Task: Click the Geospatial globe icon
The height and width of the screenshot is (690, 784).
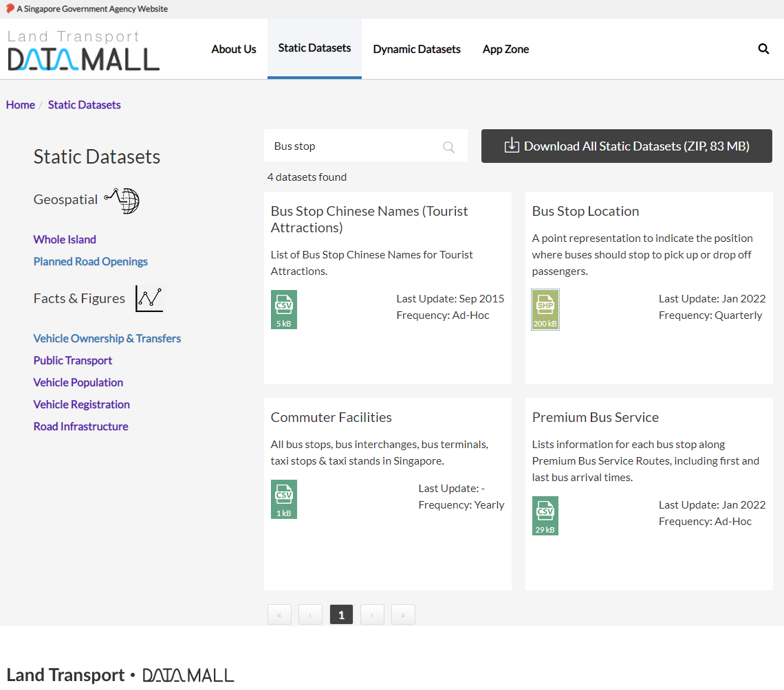Action: [x=122, y=200]
